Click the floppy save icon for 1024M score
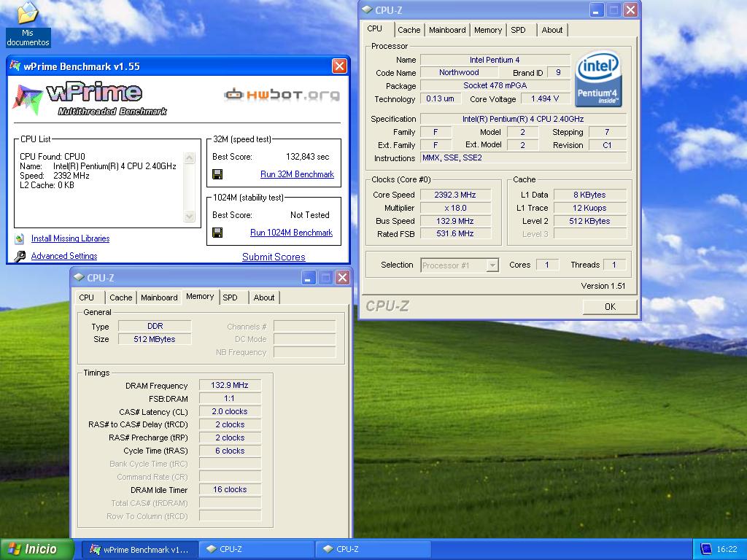This screenshot has height=560, width=747. click(217, 233)
